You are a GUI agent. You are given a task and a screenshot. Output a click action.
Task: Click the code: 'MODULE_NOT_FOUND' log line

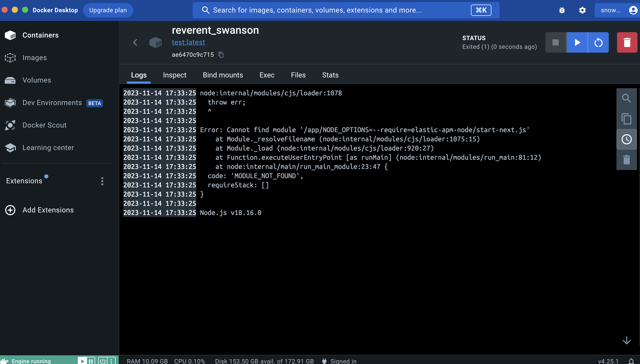point(255,176)
